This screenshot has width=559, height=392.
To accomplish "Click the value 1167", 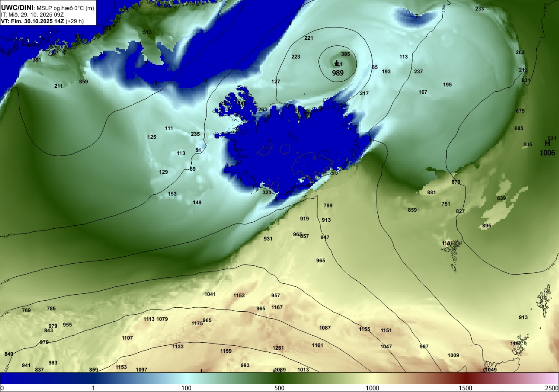I will (277, 307).
